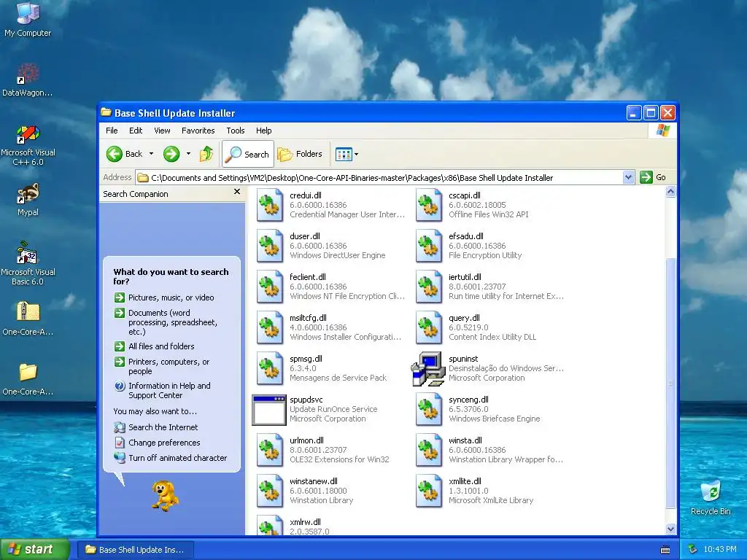Click the green Forward arrow button
This screenshot has height=560, width=747.
[171, 154]
